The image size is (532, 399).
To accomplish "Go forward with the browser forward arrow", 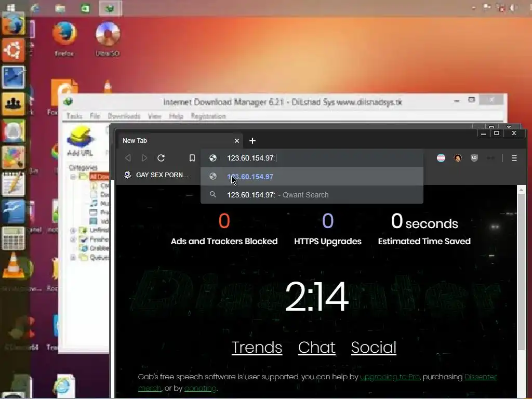I will pos(144,158).
